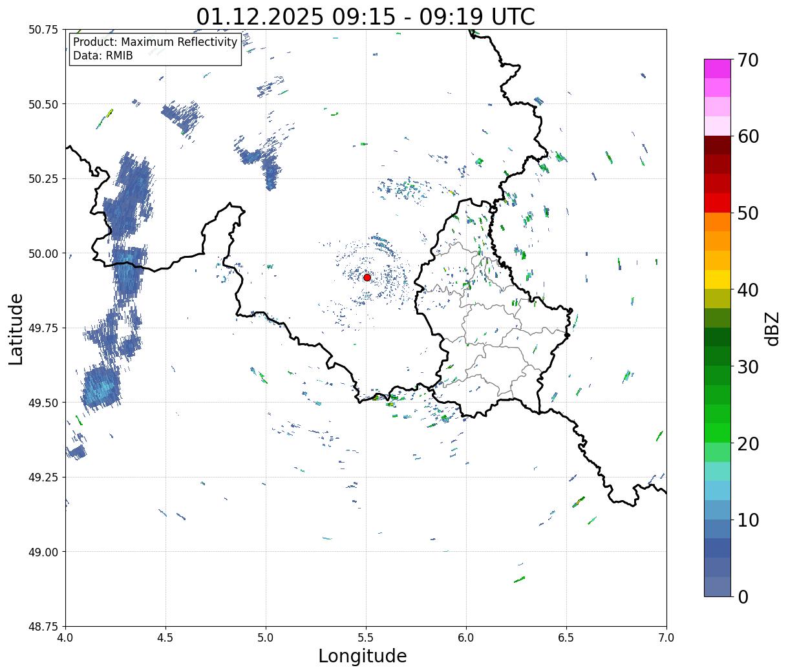Click the 'Product: Maximum Reflectivity' text
Image resolution: width=788 pixels, height=672 pixels.
click(155, 42)
